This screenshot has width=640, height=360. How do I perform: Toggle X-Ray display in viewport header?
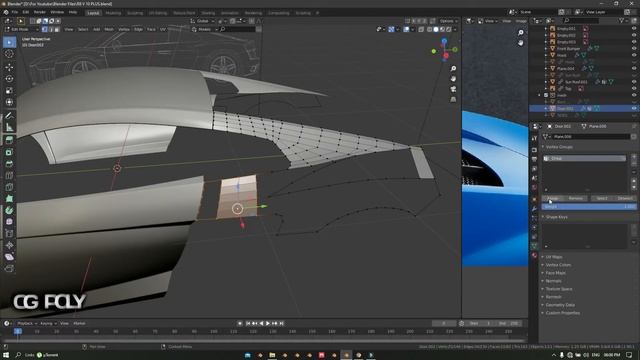tap(421, 29)
